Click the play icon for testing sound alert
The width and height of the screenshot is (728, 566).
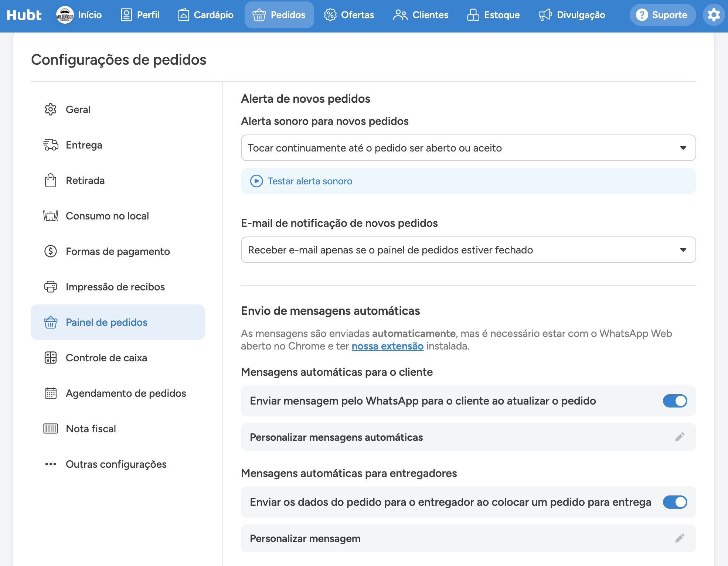click(256, 181)
